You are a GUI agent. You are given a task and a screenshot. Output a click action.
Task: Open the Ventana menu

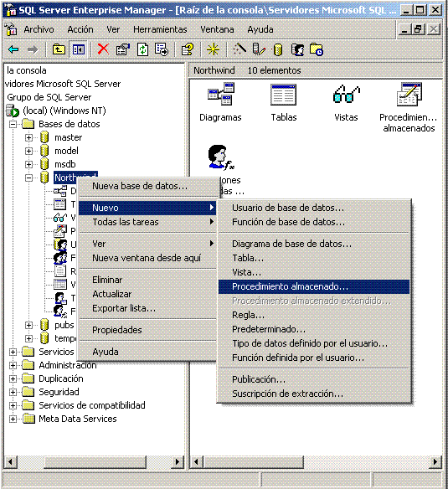(217, 29)
